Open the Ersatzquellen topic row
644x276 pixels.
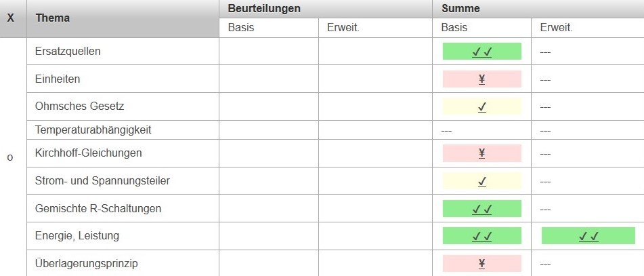pos(68,52)
